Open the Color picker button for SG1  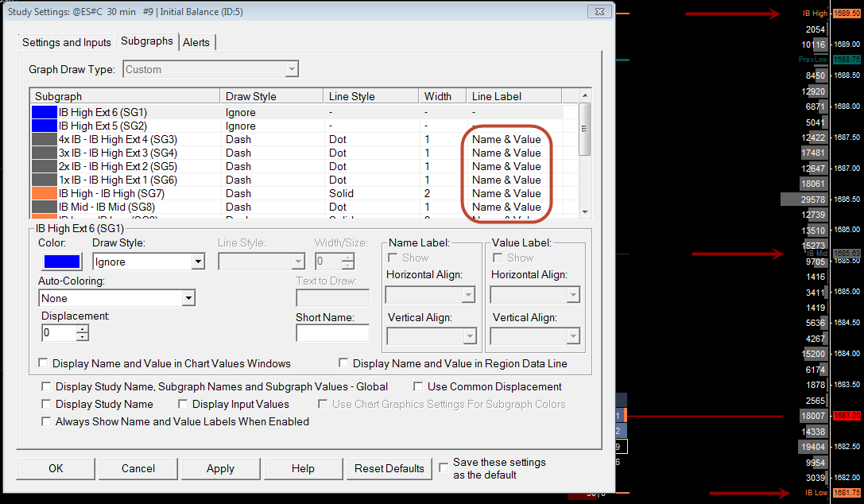pos(62,262)
